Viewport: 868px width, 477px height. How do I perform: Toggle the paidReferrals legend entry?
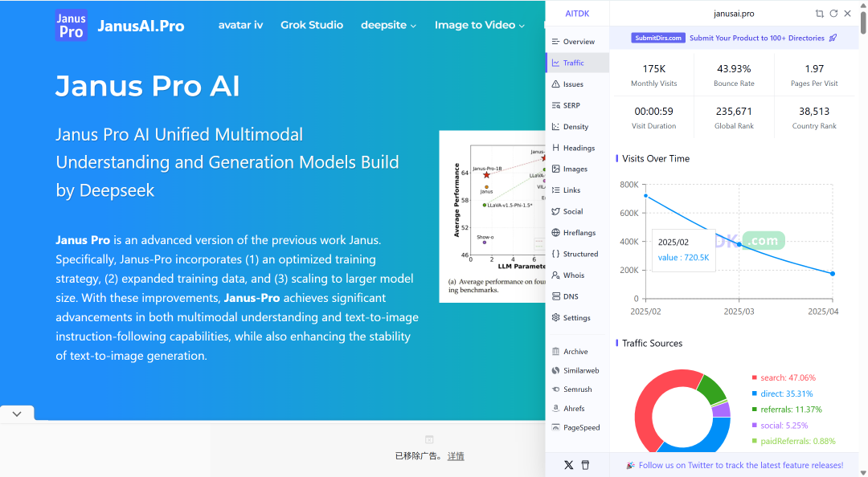pyautogui.click(x=793, y=441)
